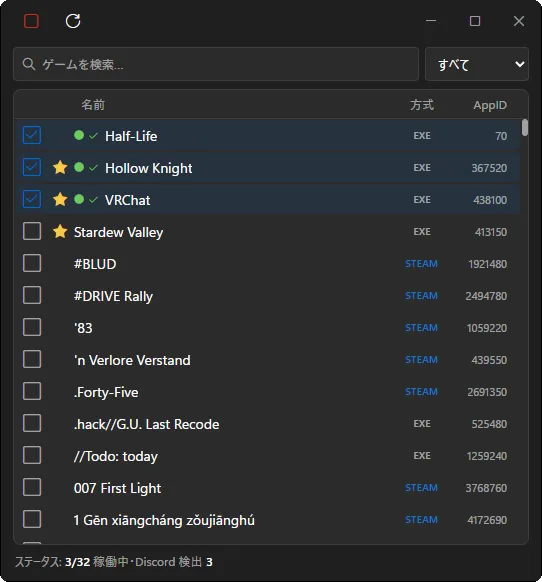Click the refresh list icon

coord(73,21)
